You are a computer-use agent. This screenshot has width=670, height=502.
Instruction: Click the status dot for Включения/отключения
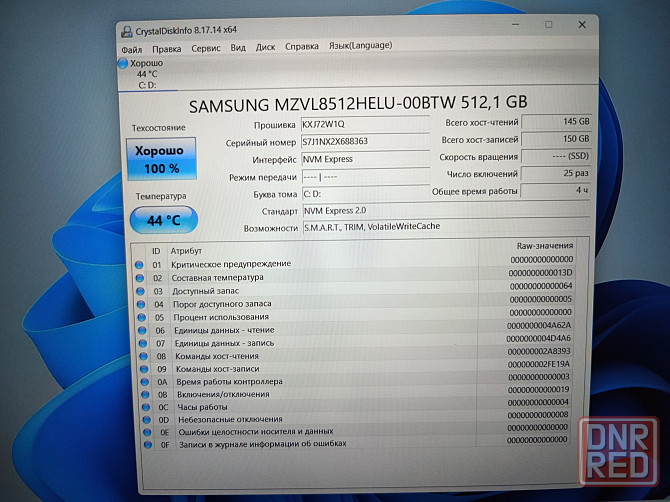[x=145, y=395]
